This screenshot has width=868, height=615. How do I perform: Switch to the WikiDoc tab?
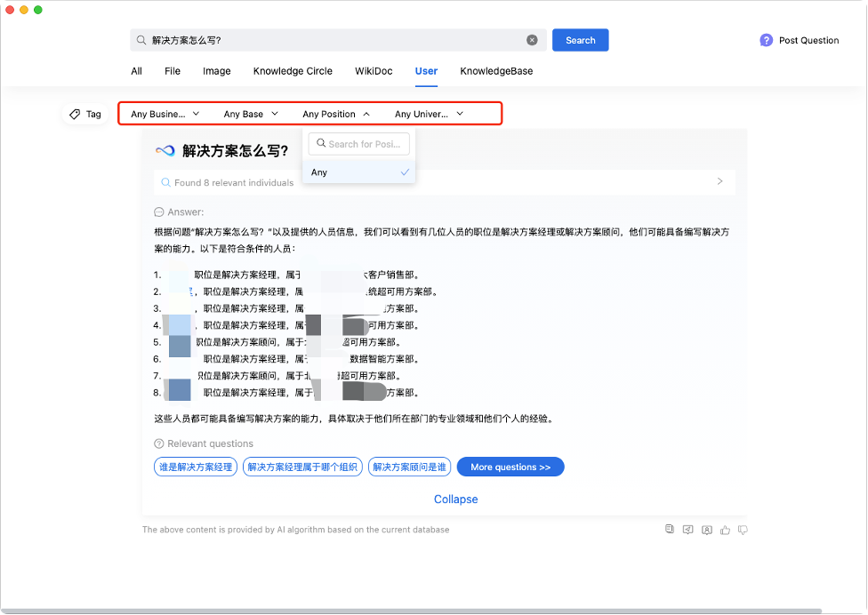coord(374,71)
